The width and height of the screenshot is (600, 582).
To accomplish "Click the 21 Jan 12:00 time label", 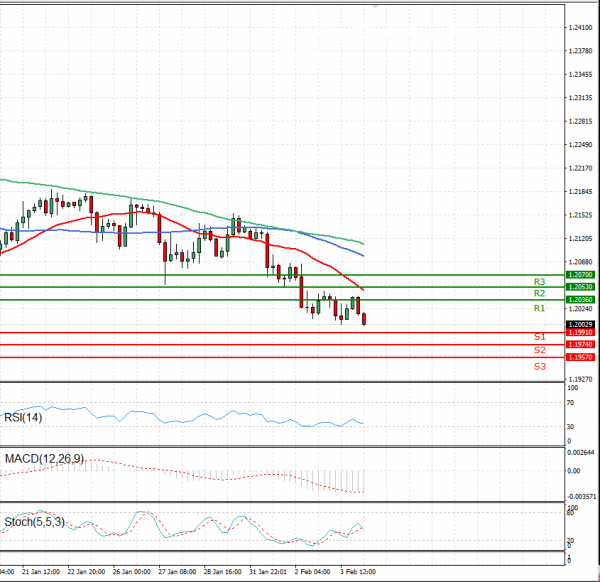I will point(41,572).
